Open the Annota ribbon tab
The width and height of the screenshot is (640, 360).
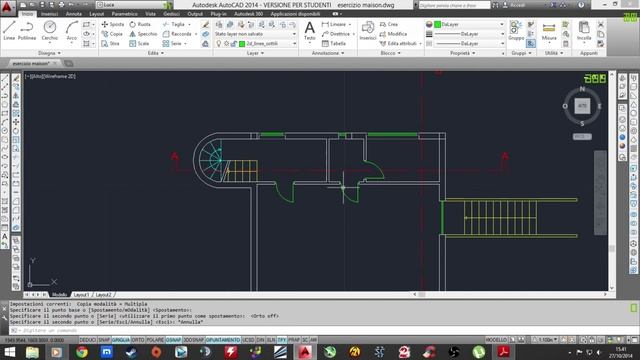(73, 14)
